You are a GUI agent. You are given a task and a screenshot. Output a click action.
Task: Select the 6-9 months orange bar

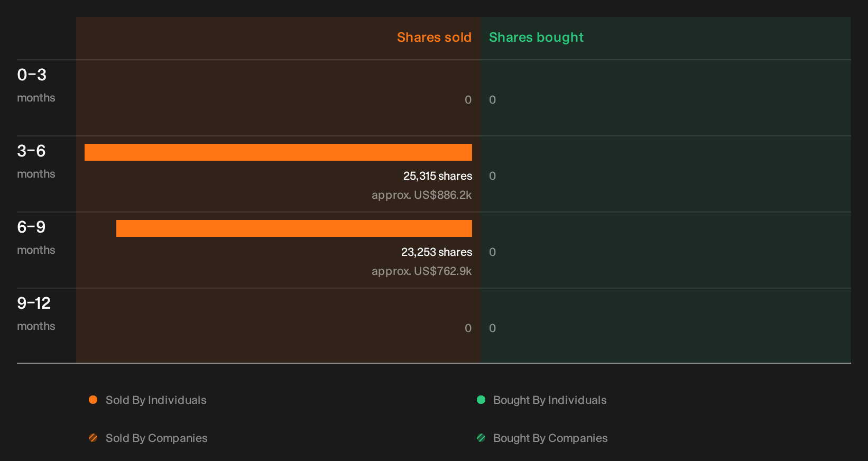(294, 228)
